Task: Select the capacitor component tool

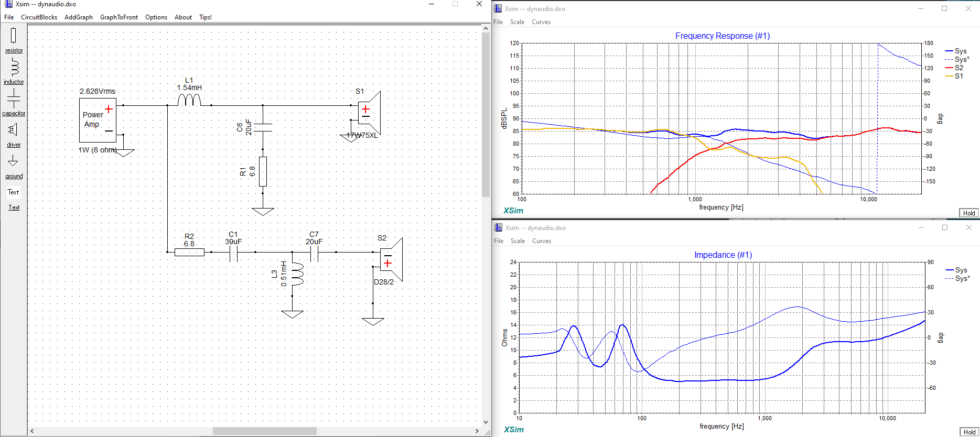Action: point(14,102)
